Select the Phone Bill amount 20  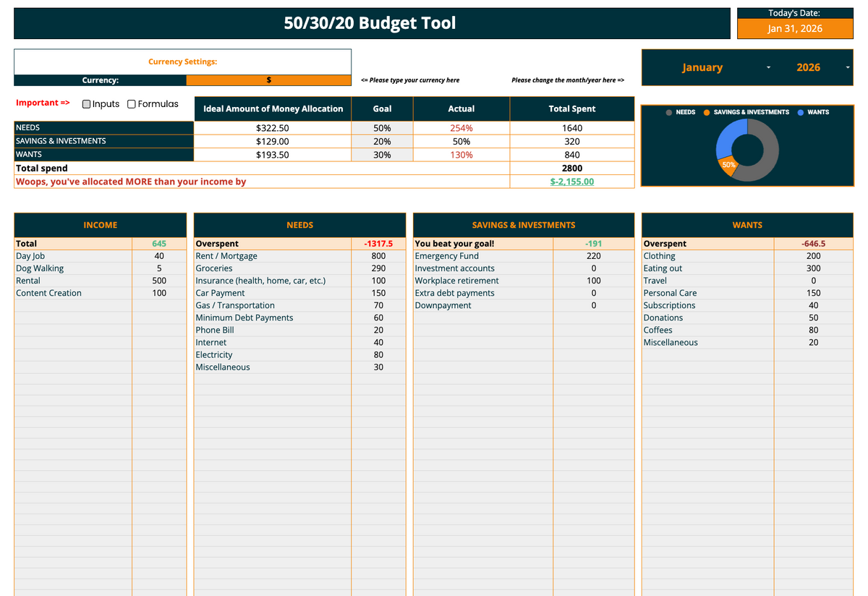[378, 330]
